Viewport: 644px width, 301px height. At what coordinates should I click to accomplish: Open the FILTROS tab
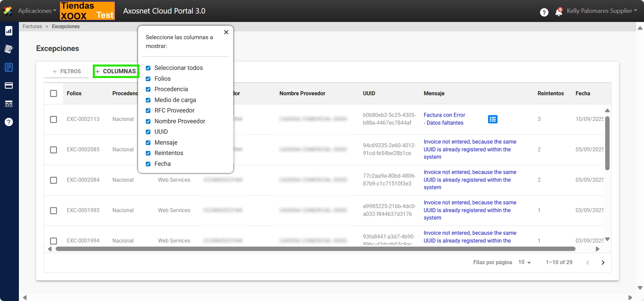click(66, 71)
